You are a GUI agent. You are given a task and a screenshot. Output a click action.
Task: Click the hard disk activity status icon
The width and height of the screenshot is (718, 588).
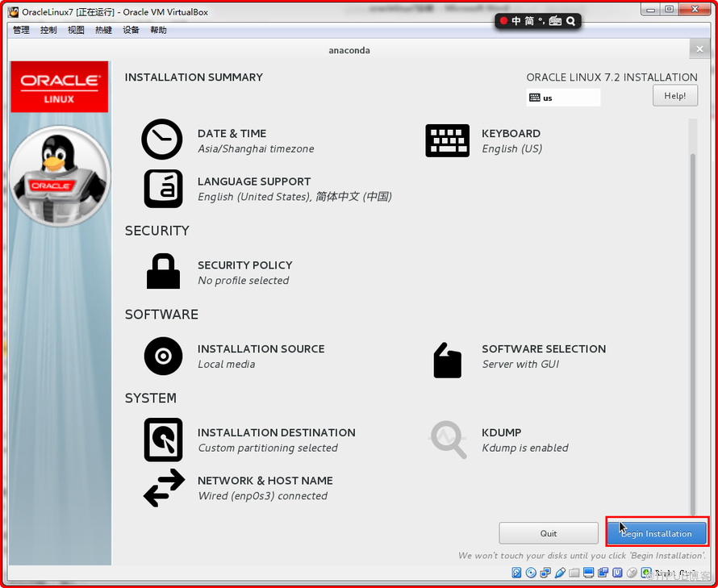click(516, 573)
